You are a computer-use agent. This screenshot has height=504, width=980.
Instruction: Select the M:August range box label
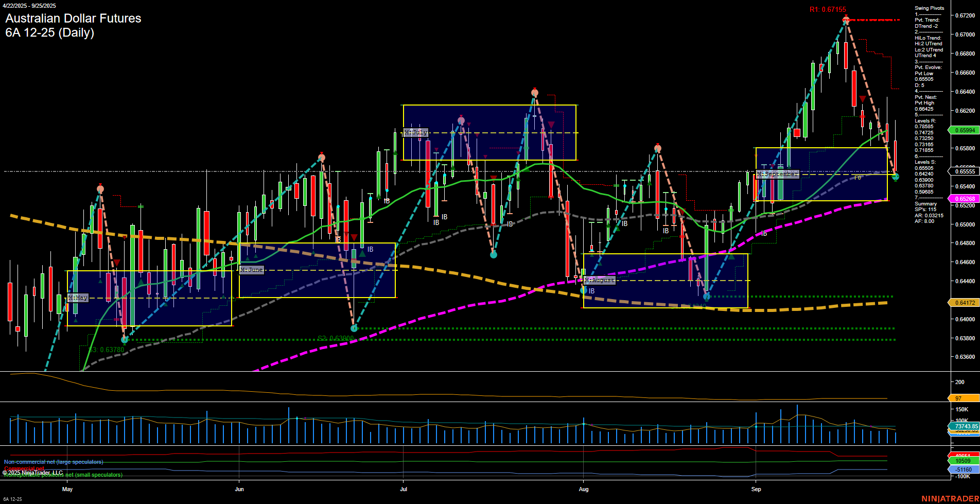click(x=600, y=280)
